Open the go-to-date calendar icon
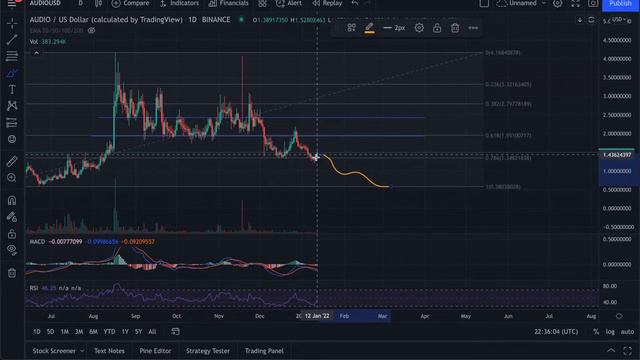 [x=176, y=331]
